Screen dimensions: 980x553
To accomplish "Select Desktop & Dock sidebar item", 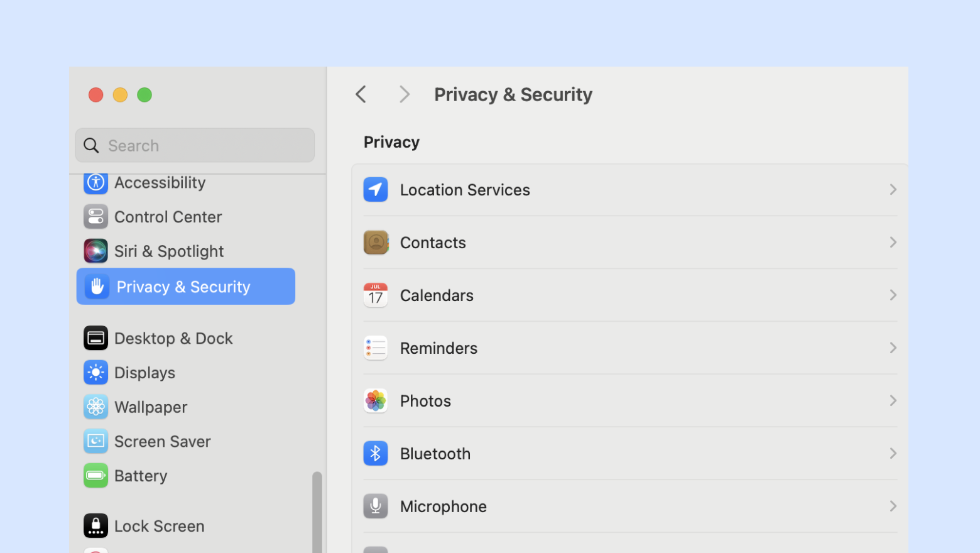I will click(x=173, y=339).
